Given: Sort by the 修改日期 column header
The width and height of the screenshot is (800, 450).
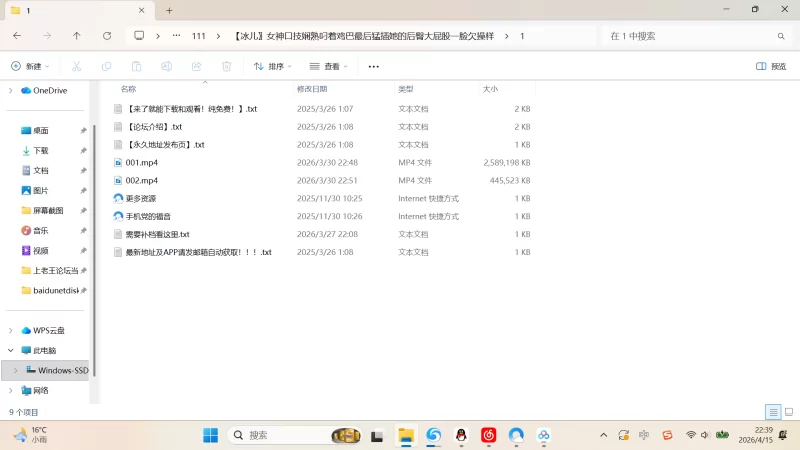Looking at the screenshot, I should point(318,89).
